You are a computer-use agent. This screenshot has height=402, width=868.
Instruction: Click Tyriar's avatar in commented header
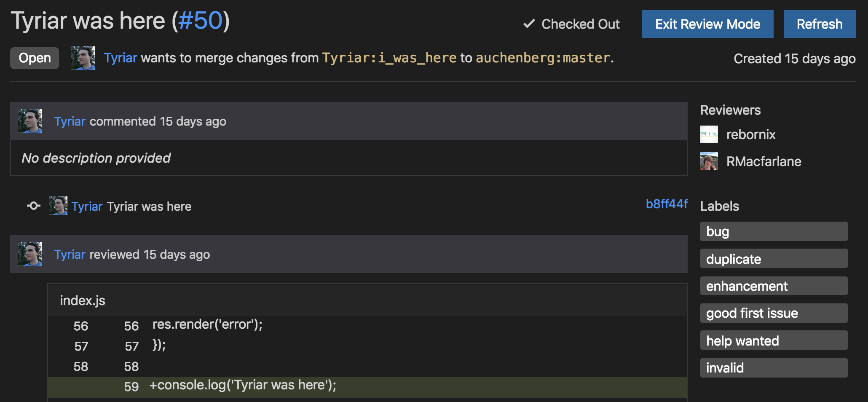[30, 121]
